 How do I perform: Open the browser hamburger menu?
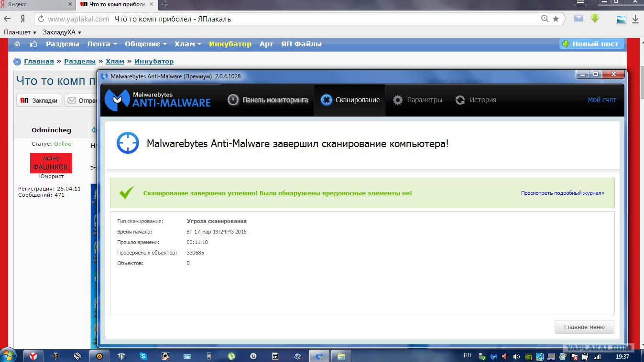(580, 2)
